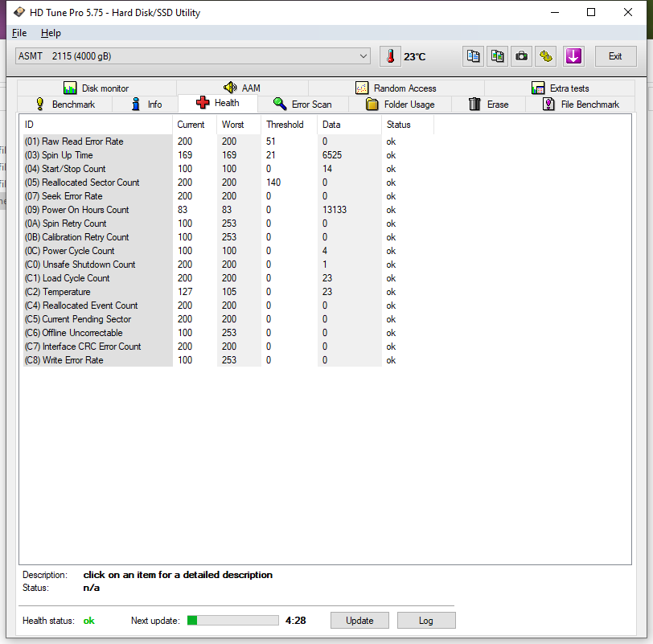
Task: Click the purple download arrow icon
Action: [x=573, y=56]
